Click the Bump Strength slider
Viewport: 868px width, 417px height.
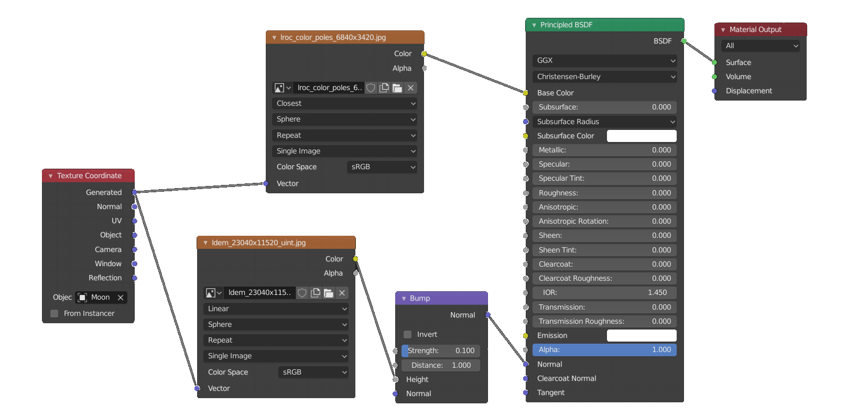pyautogui.click(x=441, y=351)
